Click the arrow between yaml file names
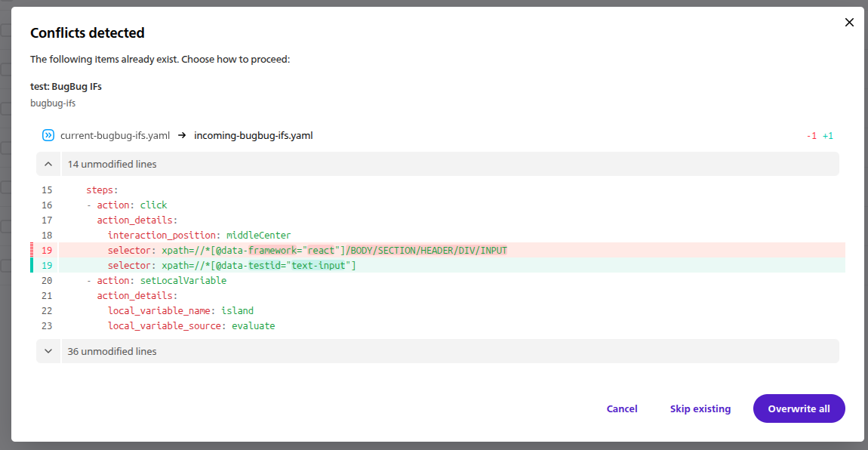 (182, 136)
